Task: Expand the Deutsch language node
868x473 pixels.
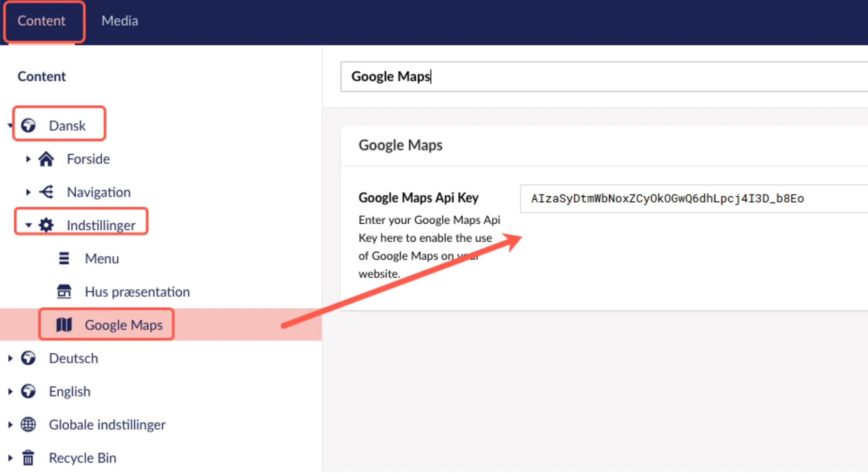Action: (x=11, y=358)
